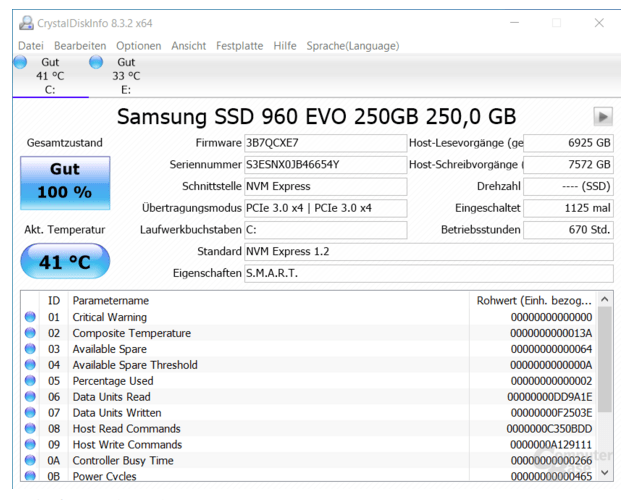
Task: Open the Optionen menu
Action: (139, 46)
